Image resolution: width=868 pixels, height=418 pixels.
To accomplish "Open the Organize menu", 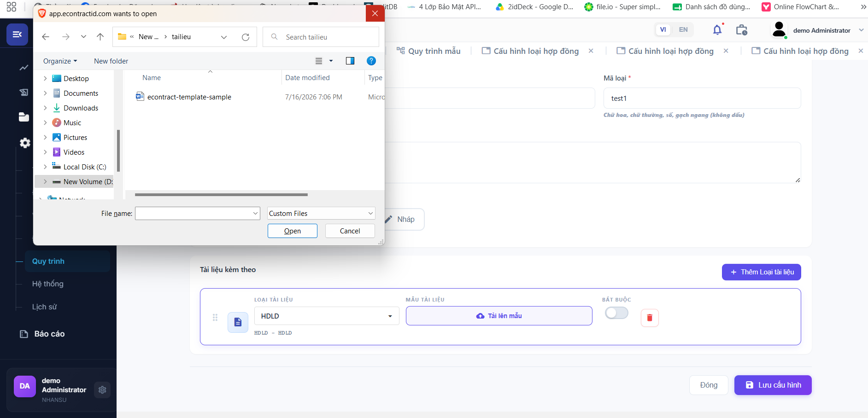I will (x=60, y=61).
